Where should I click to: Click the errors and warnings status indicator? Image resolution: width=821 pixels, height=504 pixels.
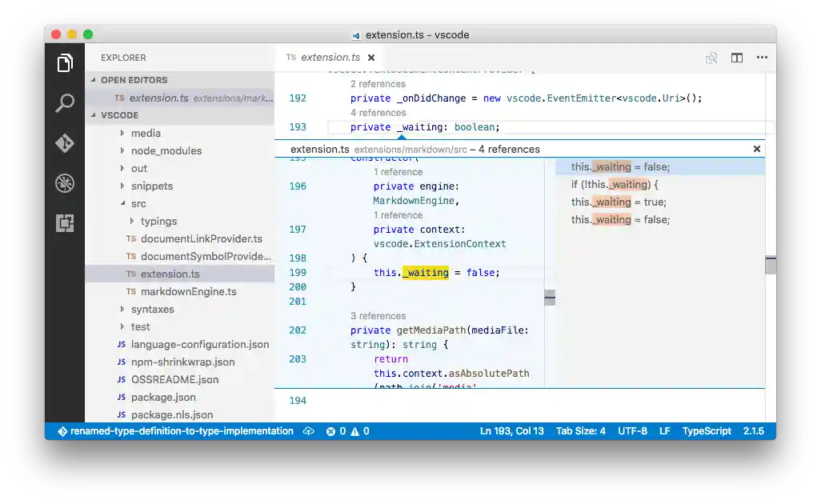[x=347, y=431]
